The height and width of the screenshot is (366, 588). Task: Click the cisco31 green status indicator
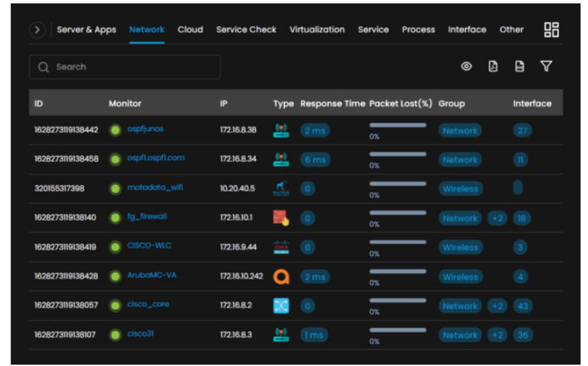tap(116, 335)
